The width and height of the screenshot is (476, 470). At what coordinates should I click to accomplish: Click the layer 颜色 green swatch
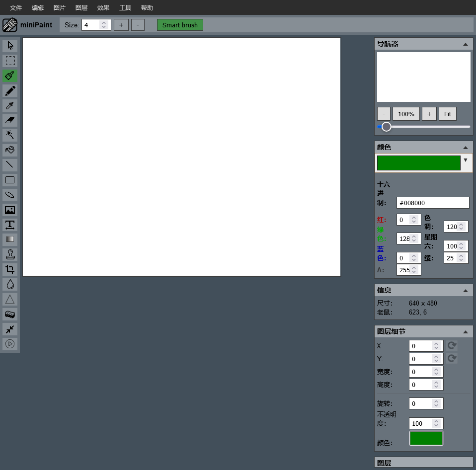[x=426, y=438]
